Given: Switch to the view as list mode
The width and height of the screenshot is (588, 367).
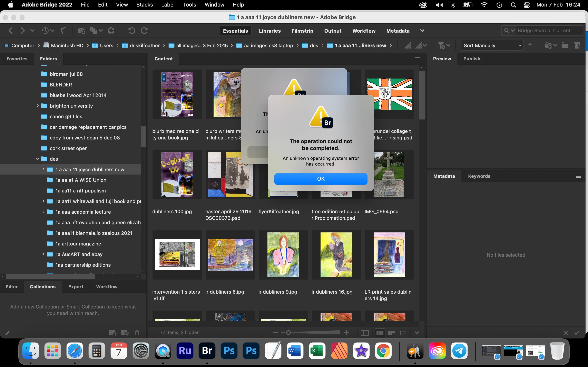Looking at the screenshot, I should pos(403,333).
